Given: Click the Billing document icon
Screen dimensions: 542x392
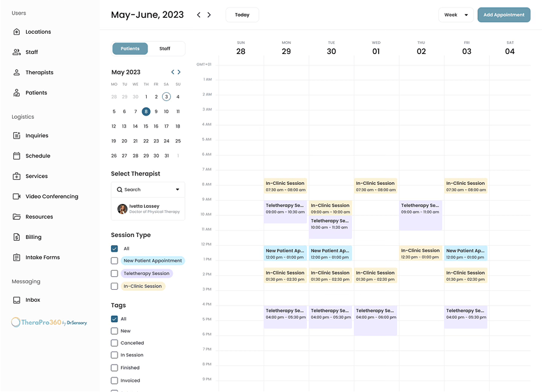Looking at the screenshot, I should (17, 237).
